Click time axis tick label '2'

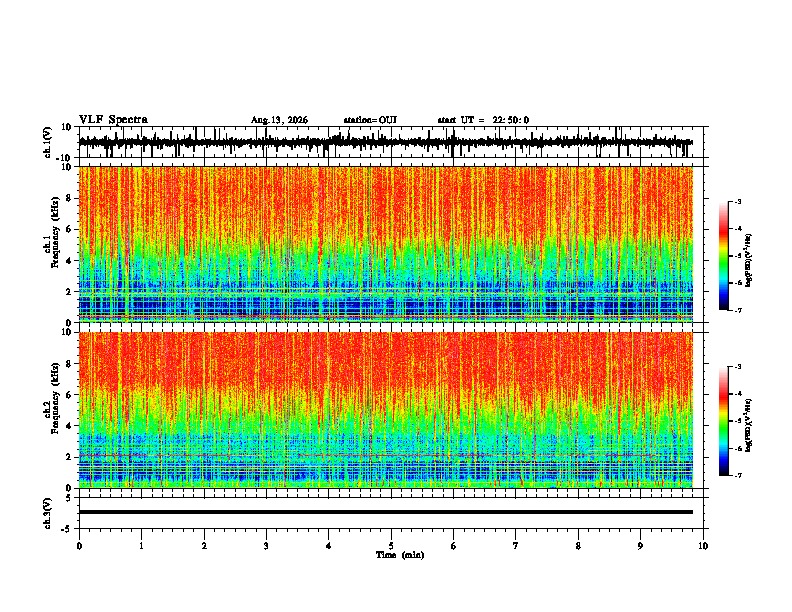(204, 546)
